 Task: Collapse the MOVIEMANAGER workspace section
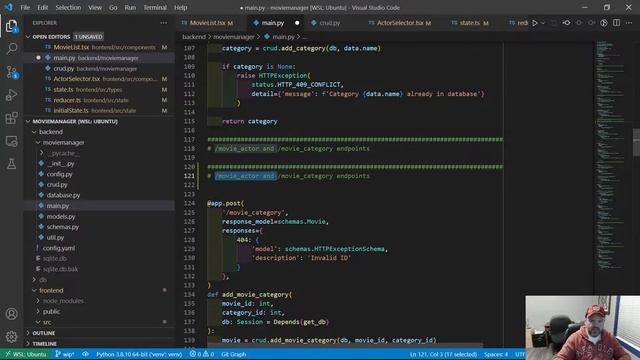28,121
